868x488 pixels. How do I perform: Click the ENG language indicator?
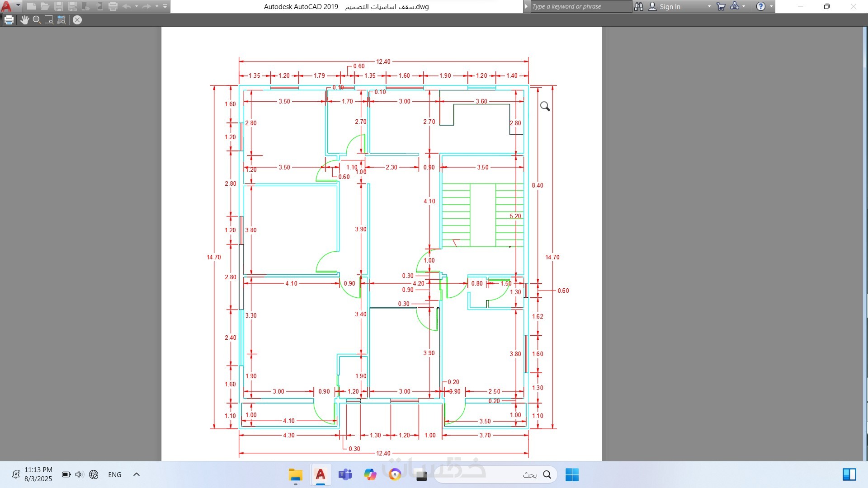tap(115, 474)
